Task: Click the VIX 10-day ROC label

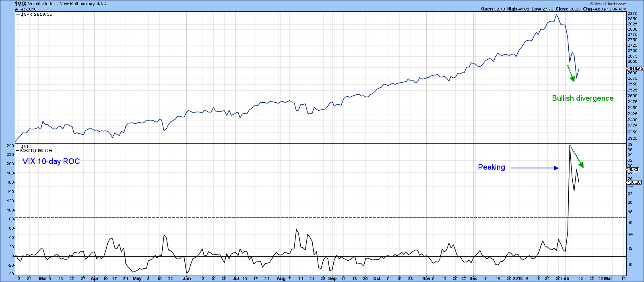Action: (51, 162)
